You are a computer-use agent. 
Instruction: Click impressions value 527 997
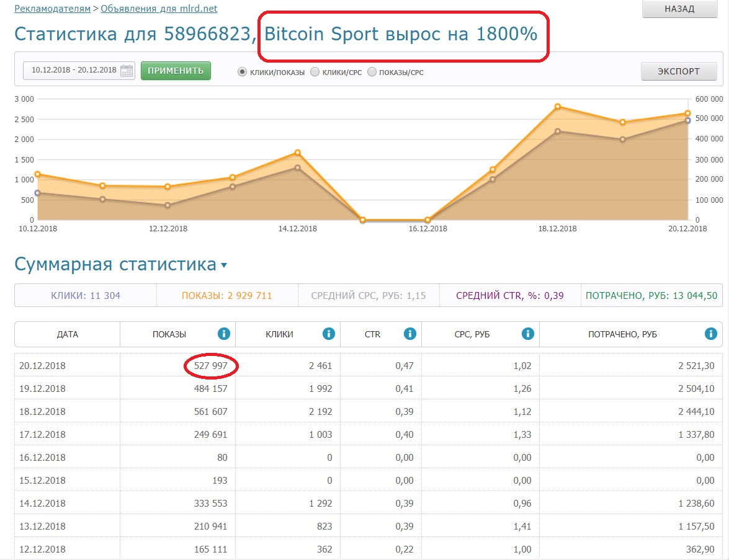[x=210, y=366]
